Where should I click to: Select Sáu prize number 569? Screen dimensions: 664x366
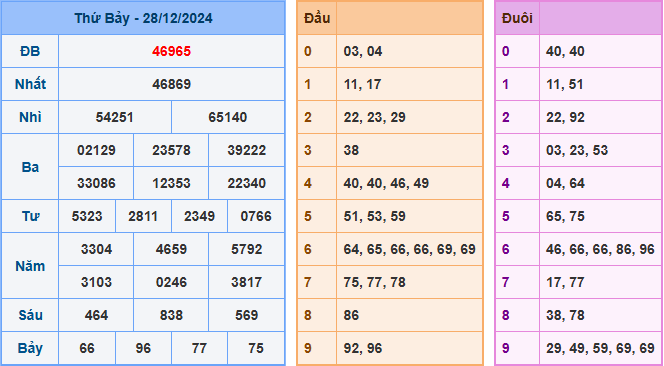247,315
